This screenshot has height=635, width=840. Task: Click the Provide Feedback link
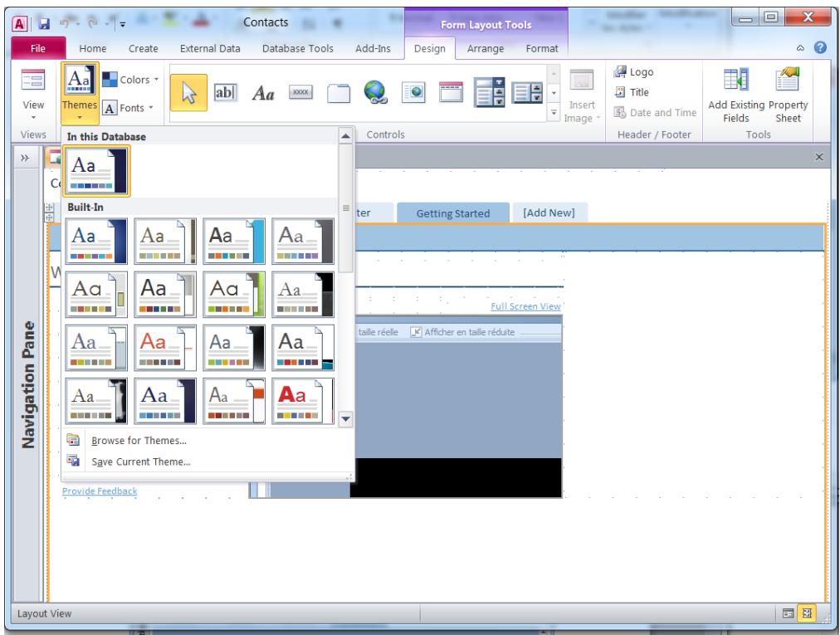point(100,491)
